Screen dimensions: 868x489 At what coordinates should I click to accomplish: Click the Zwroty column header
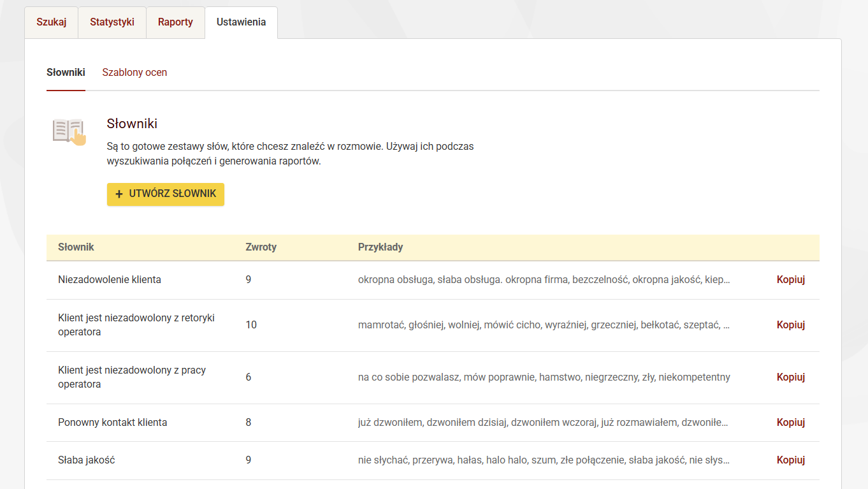click(x=261, y=247)
